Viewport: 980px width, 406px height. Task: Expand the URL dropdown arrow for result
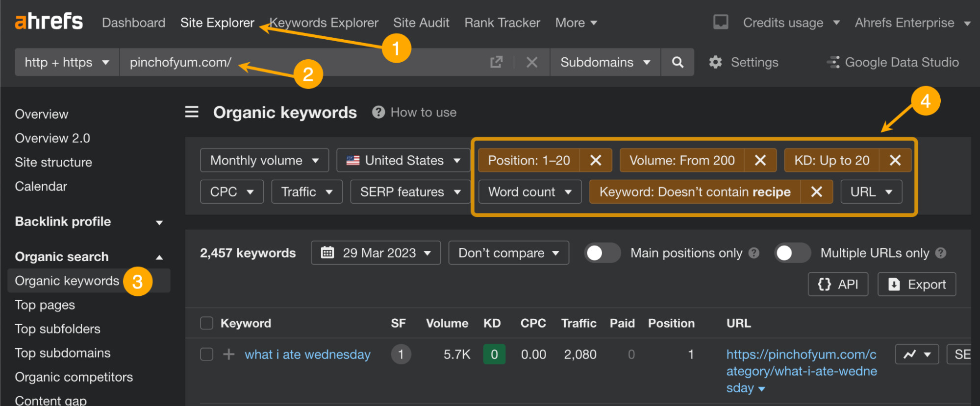761,389
